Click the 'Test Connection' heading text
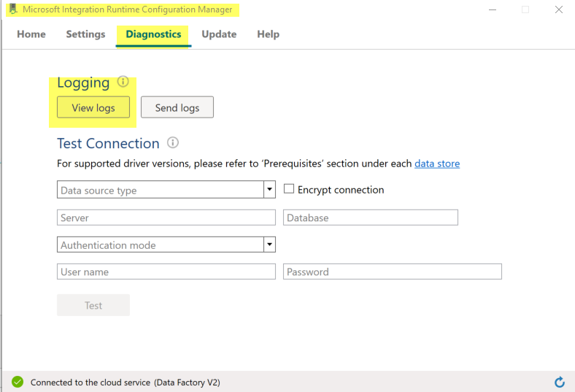 pyautogui.click(x=108, y=143)
